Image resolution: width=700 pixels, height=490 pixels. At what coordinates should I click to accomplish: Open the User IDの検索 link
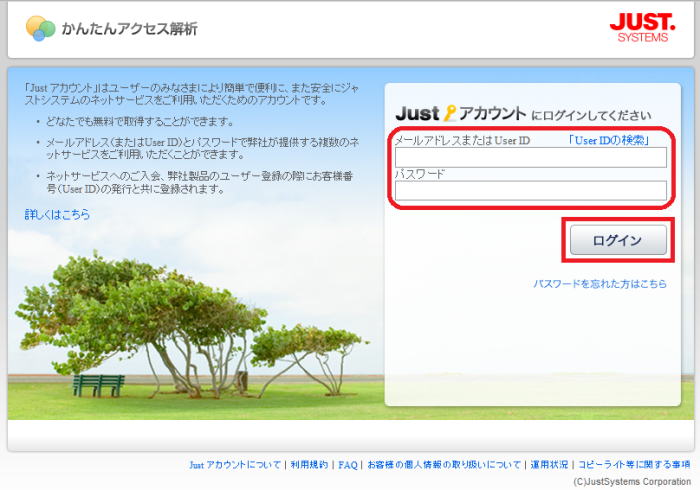[x=609, y=140]
